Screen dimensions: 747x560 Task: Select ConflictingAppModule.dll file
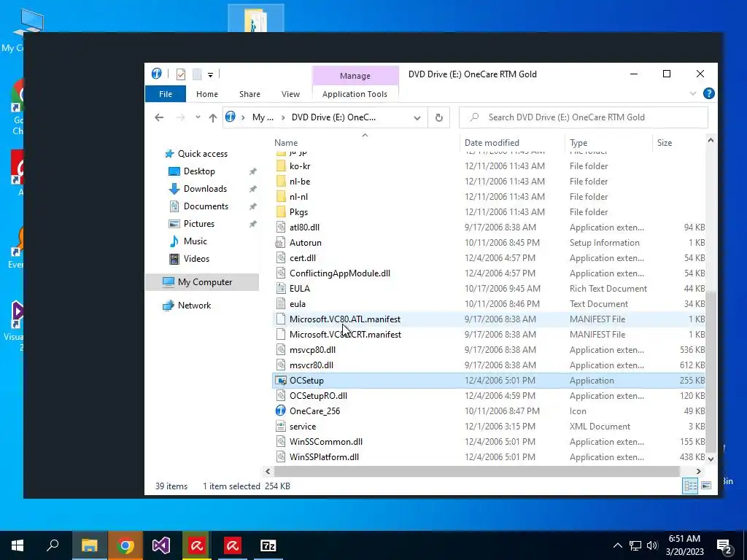click(340, 273)
